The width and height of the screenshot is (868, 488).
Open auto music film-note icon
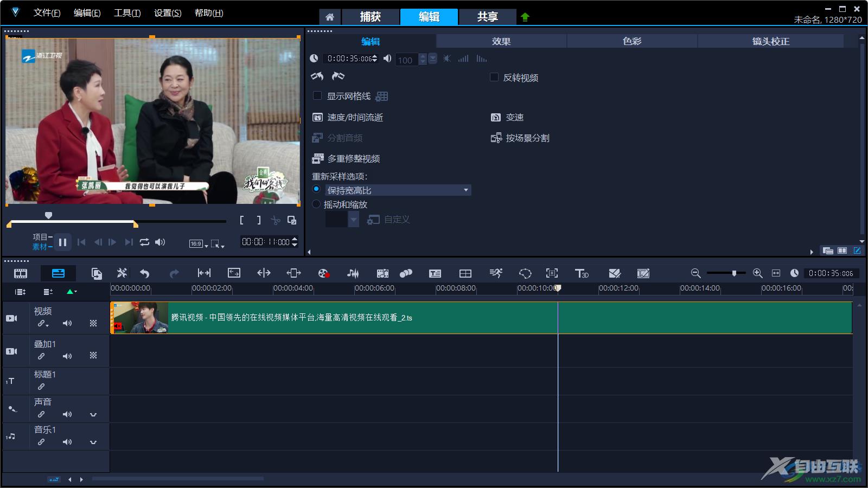383,273
